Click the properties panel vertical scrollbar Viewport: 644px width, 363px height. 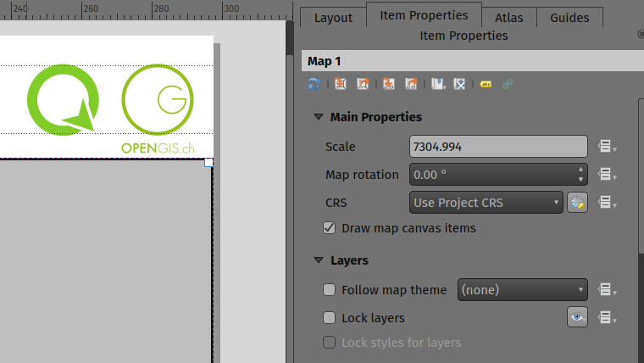641,176
